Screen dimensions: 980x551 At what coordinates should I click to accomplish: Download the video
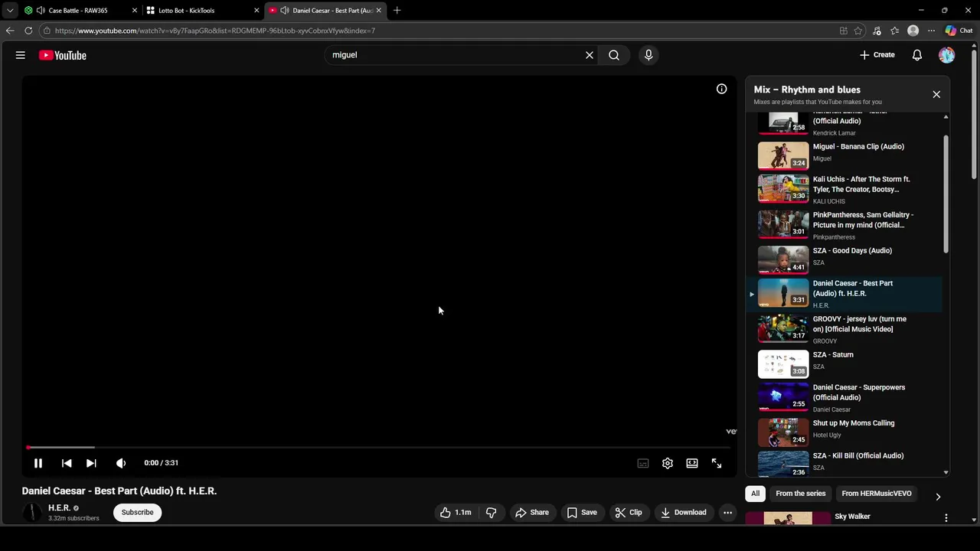click(684, 513)
